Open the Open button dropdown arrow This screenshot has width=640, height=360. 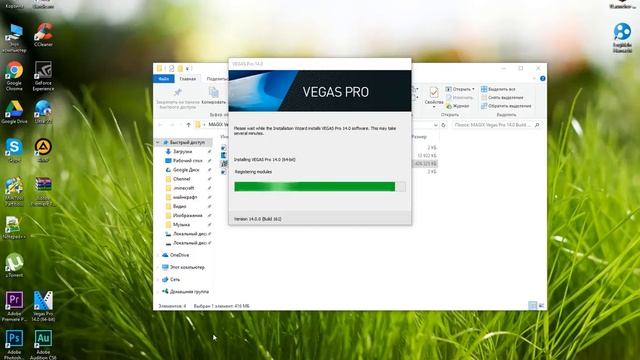[473, 89]
